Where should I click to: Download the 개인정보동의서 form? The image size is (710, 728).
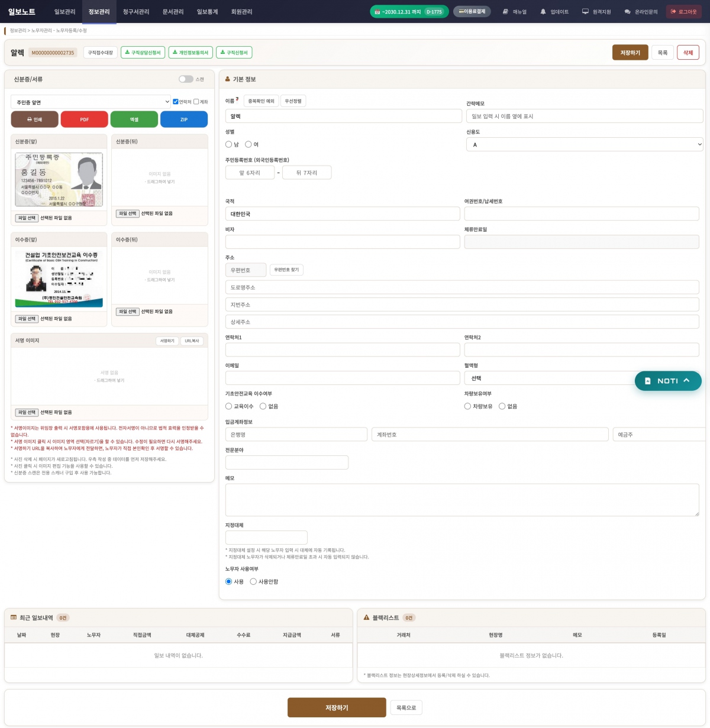[x=190, y=53]
